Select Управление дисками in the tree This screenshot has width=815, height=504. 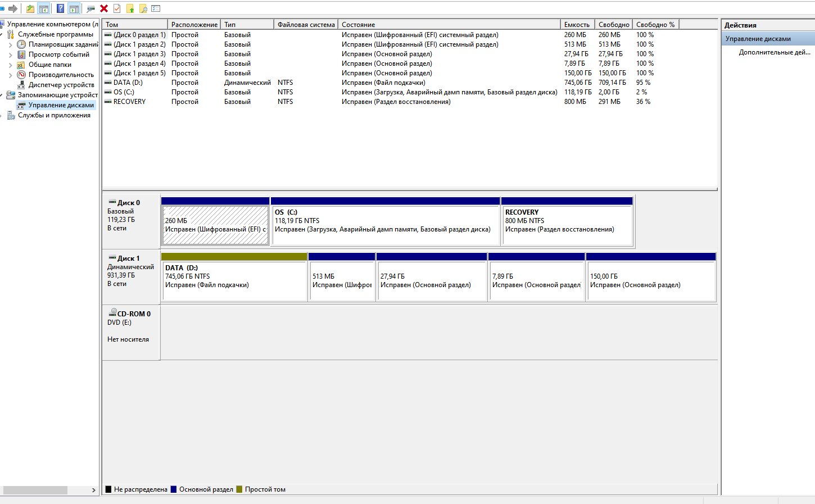(61, 105)
